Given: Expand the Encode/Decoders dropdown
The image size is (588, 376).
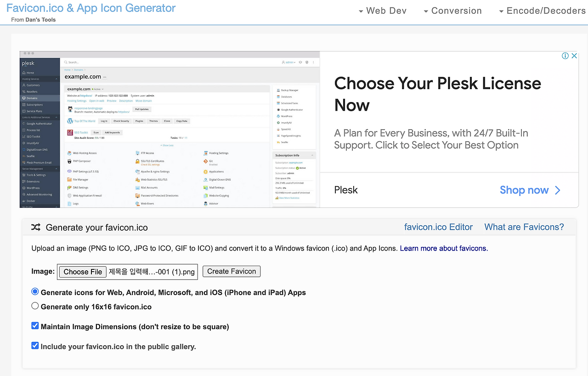Looking at the screenshot, I should [x=544, y=10].
